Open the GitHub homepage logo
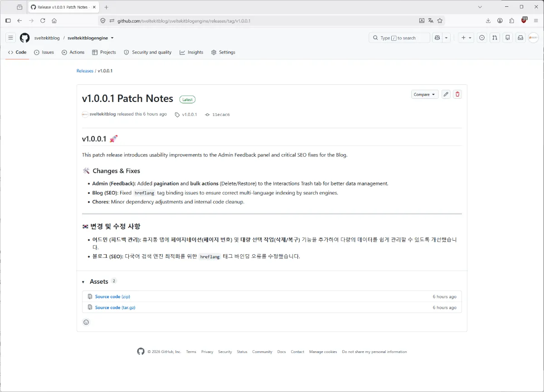This screenshot has height=392, width=544. [24, 38]
